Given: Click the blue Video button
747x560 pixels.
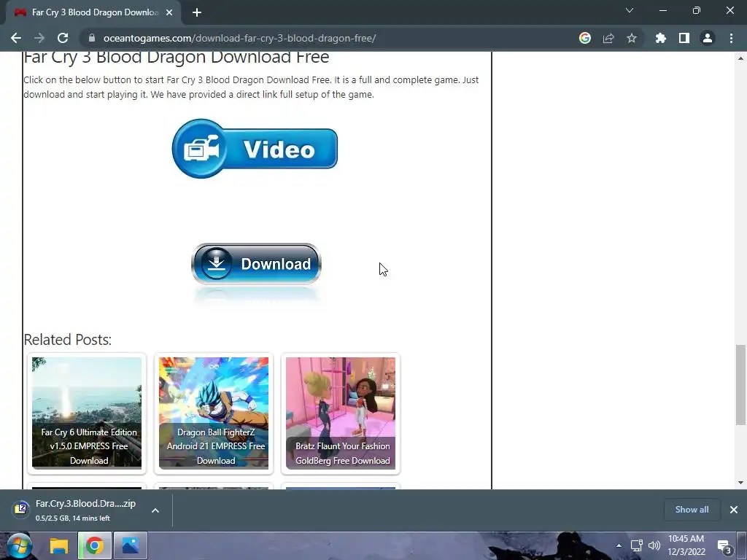Looking at the screenshot, I should [x=255, y=149].
